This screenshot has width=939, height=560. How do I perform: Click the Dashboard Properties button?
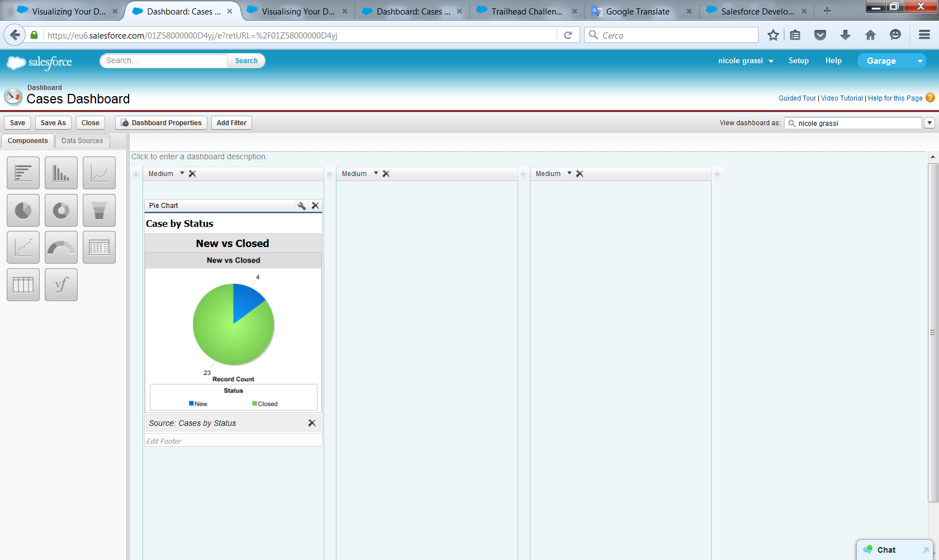[162, 123]
